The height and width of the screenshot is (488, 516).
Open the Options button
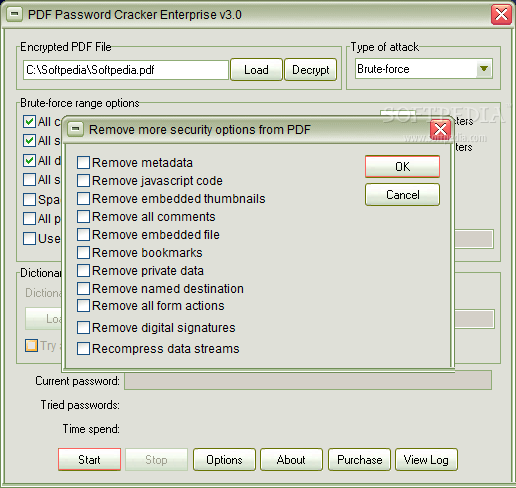pyautogui.click(x=224, y=460)
